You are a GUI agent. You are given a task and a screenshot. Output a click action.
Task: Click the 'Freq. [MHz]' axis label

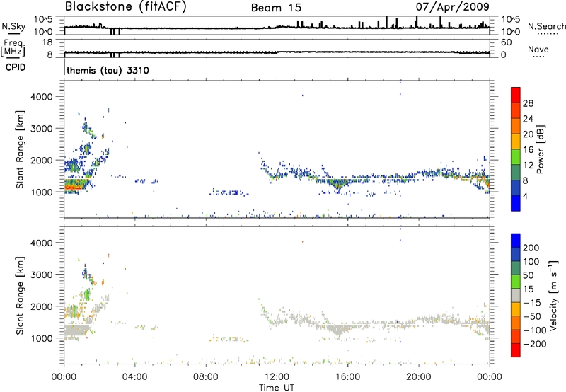tap(13, 47)
